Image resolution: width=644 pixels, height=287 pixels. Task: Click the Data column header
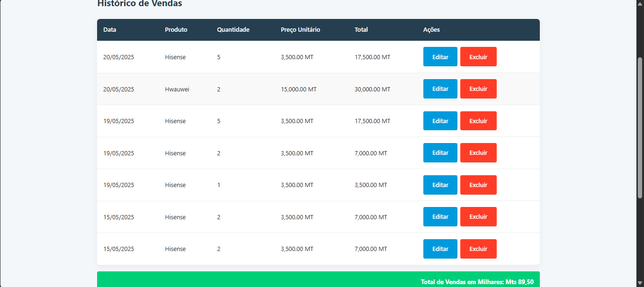pos(110,30)
